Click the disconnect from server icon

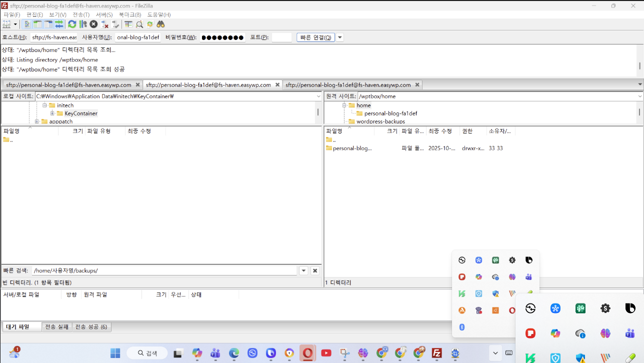pos(104,24)
